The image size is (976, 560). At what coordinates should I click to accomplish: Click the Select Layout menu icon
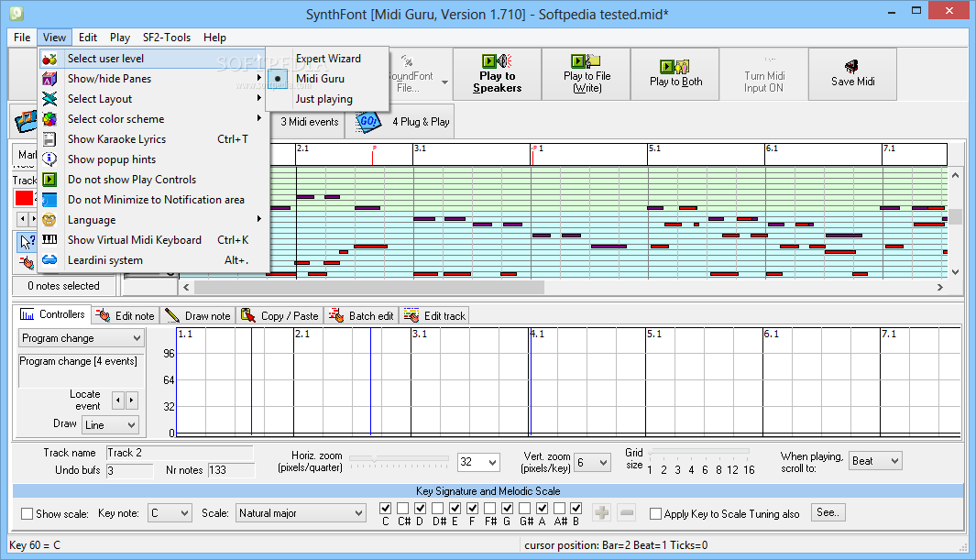[x=49, y=99]
